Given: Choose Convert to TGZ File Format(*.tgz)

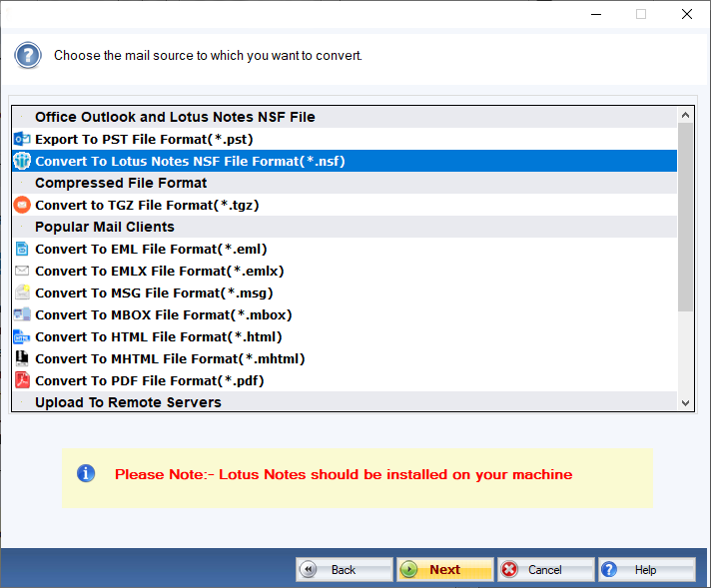Looking at the screenshot, I should [345, 205].
